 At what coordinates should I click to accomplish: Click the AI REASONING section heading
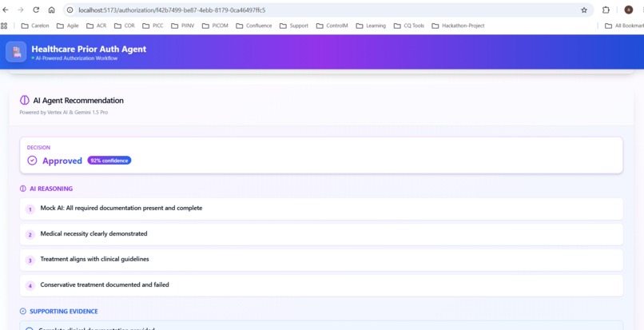coord(51,189)
